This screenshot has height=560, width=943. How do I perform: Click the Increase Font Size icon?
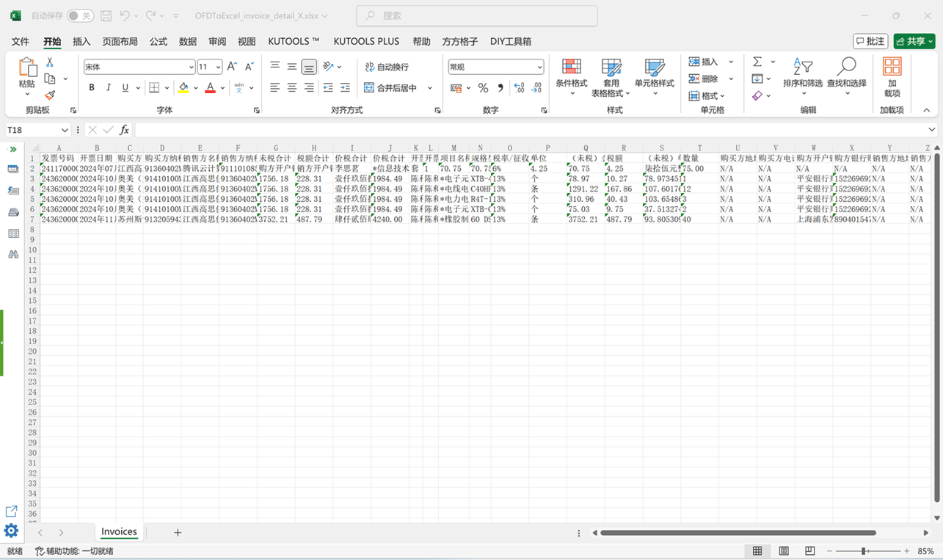tap(232, 67)
